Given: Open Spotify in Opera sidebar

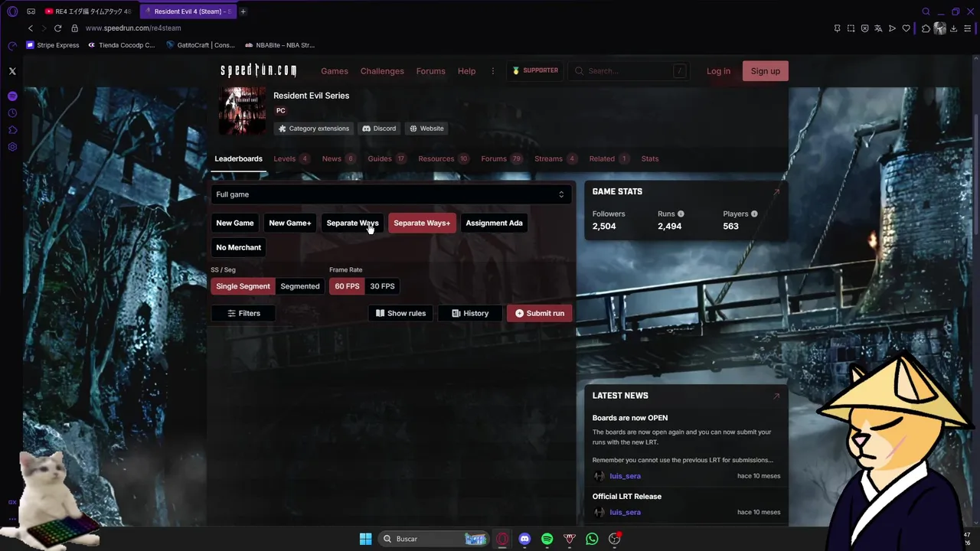Looking at the screenshot, I should click(12, 96).
